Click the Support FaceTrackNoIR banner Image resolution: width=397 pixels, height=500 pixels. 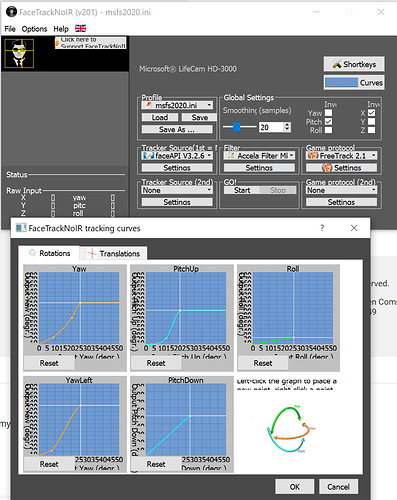coord(91,43)
